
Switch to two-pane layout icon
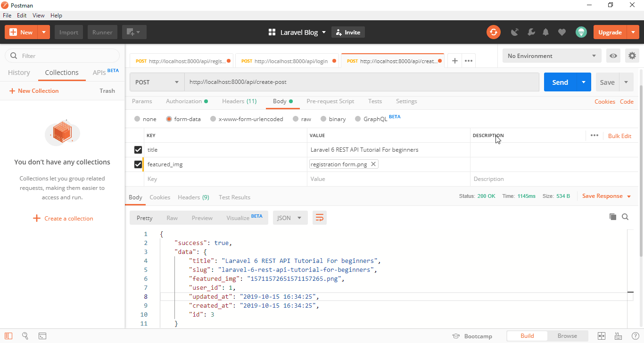(x=602, y=336)
